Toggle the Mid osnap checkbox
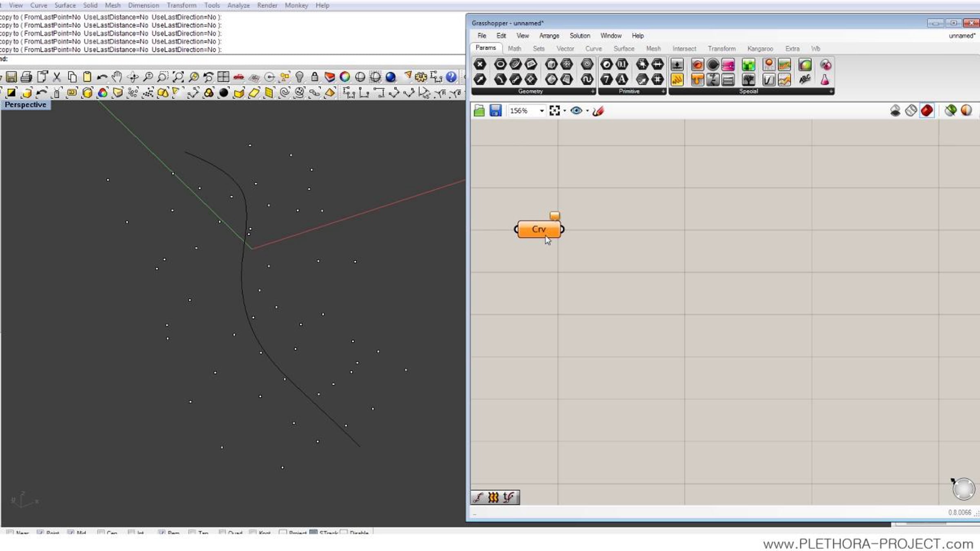 (71, 533)
